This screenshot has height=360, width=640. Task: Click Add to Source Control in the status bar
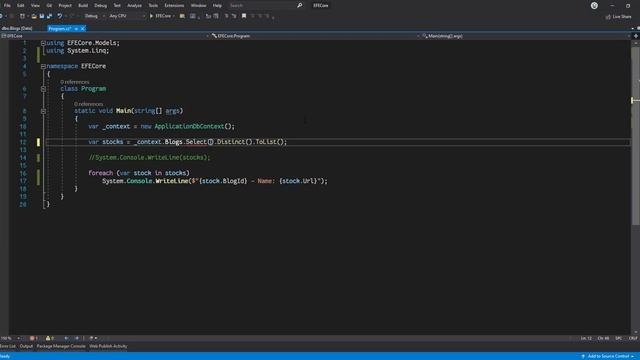pos(608,356)
